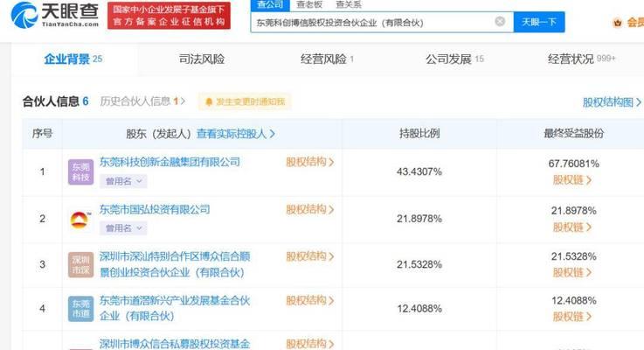
Task: Switch to the 企业背景 tab
Action: point(73,59)
